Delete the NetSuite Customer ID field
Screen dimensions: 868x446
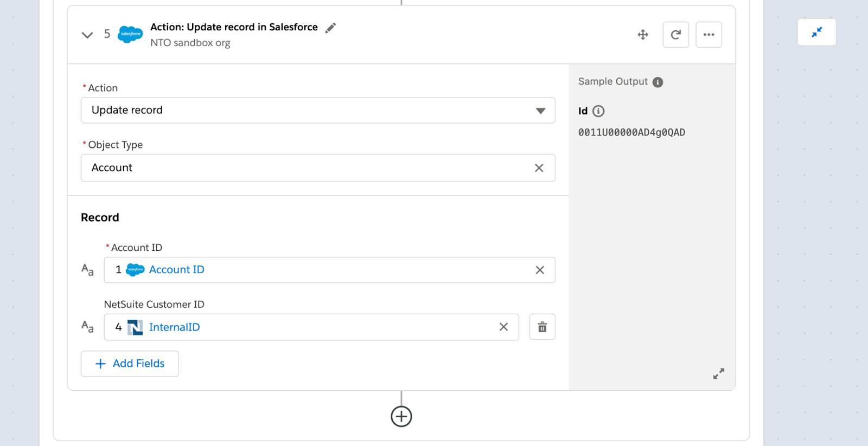(542, 327)
